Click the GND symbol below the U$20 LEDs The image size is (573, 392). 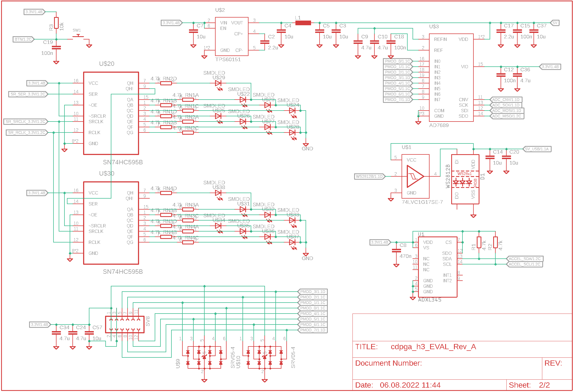(x=306, y=145)
